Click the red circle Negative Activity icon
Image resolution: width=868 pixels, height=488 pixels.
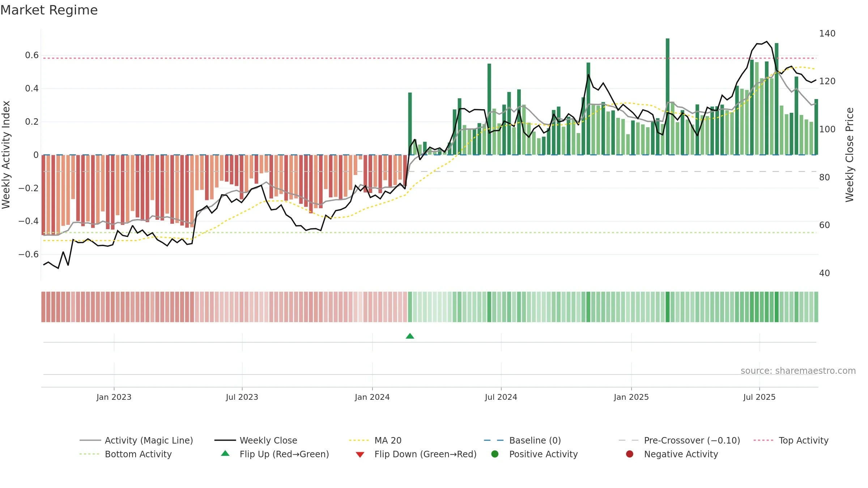coord(630,454)
